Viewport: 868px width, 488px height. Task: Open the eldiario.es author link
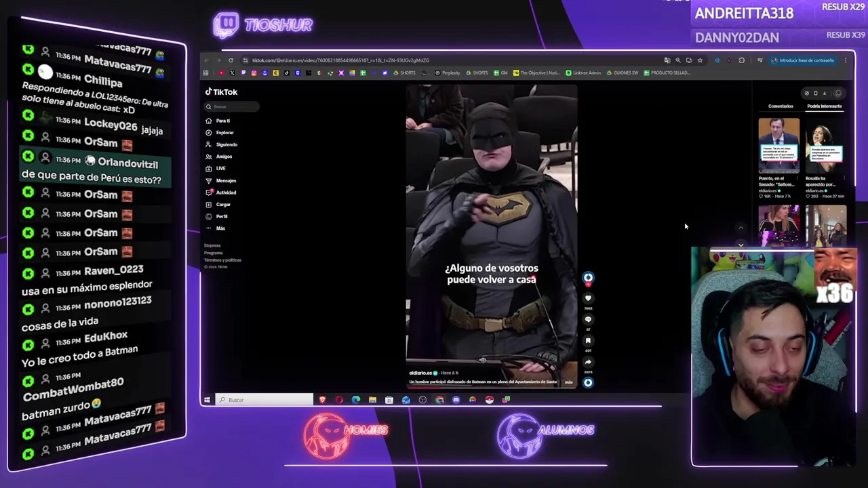[420, 373]
